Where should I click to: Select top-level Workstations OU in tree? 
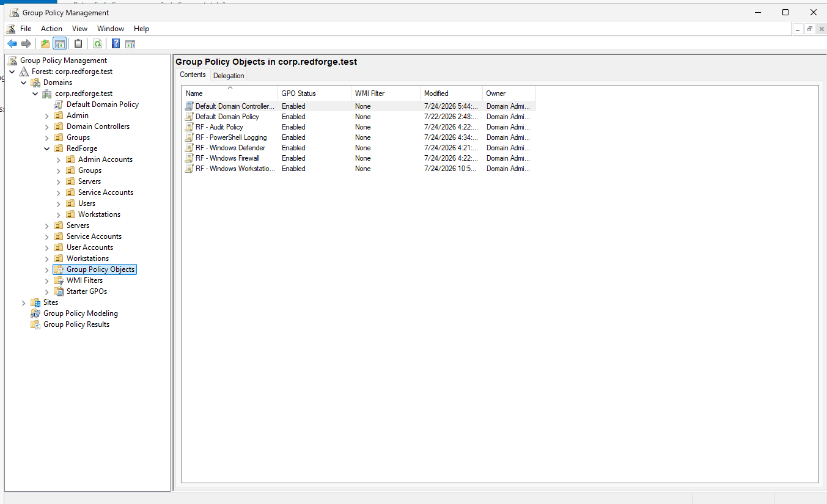(x=87, y=258)
